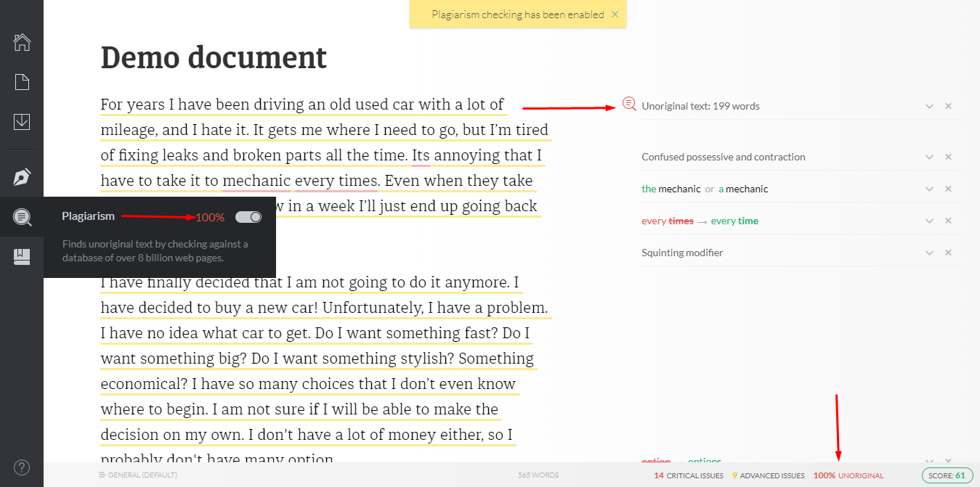The image size is (980, 487).
Task: Apply the 'every time' correction
Action: point(734,221)
